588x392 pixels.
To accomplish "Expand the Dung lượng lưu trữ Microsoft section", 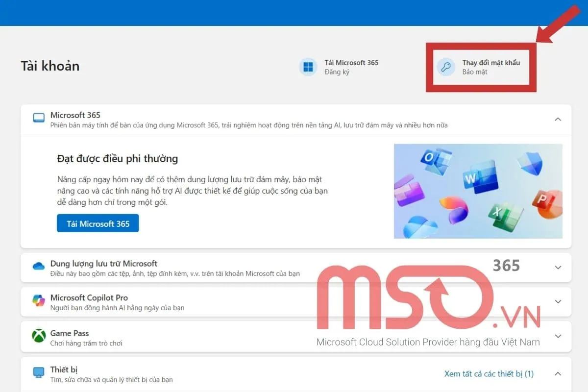I will [558, 268].
